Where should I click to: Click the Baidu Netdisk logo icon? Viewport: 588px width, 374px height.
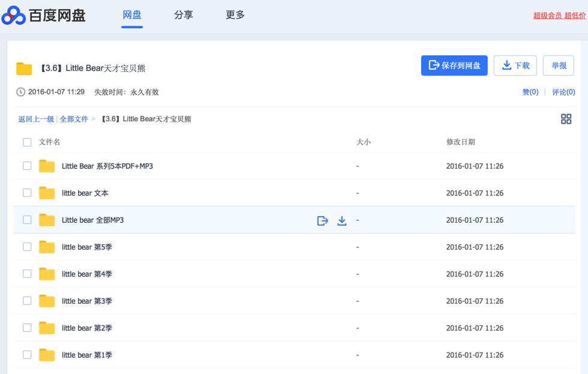pyautogui.click(x=13, y=16)
